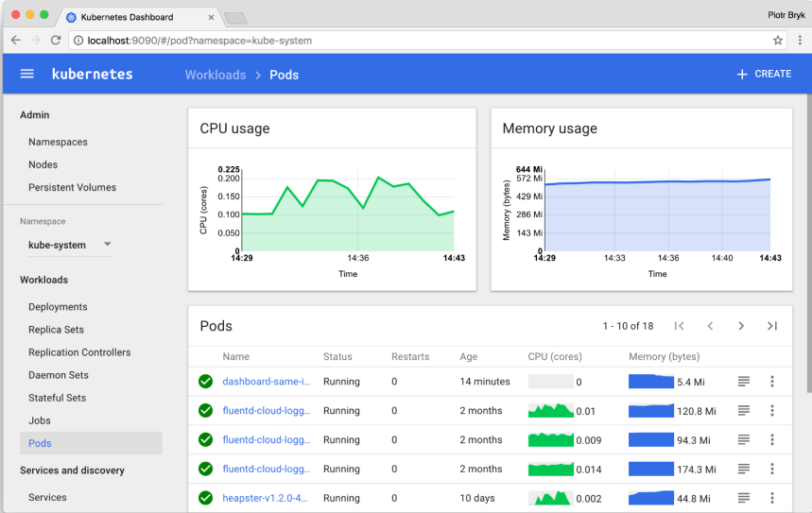This screenshot has width=812, height=513.
Task: Click status check icon of heapster pod
Action: 205,498
